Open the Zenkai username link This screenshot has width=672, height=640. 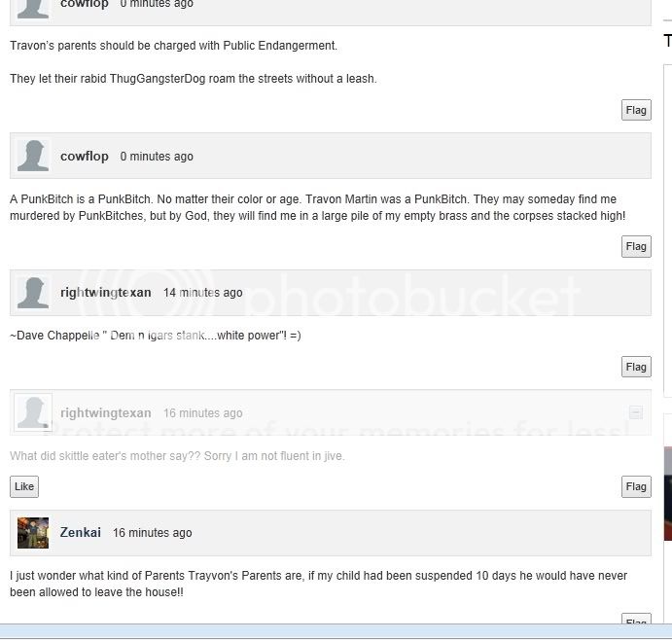81,532
